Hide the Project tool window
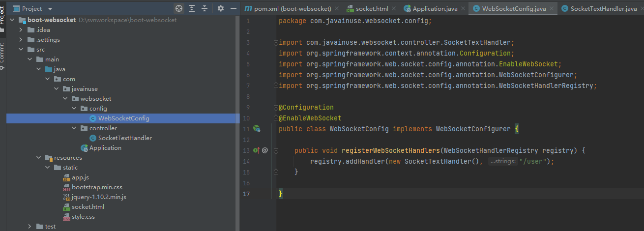644x231 pixels. (x=233, y=8)
